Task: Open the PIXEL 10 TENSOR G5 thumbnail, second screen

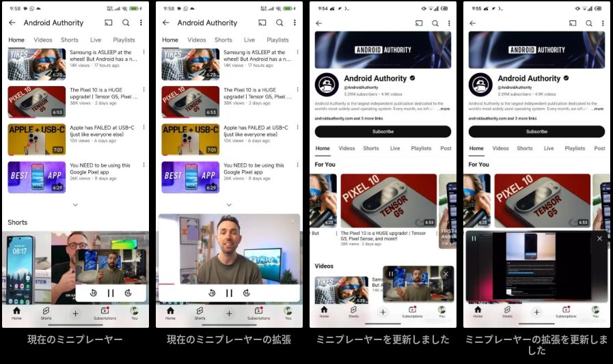Action: pyautogui.click(x=191, y=102)
